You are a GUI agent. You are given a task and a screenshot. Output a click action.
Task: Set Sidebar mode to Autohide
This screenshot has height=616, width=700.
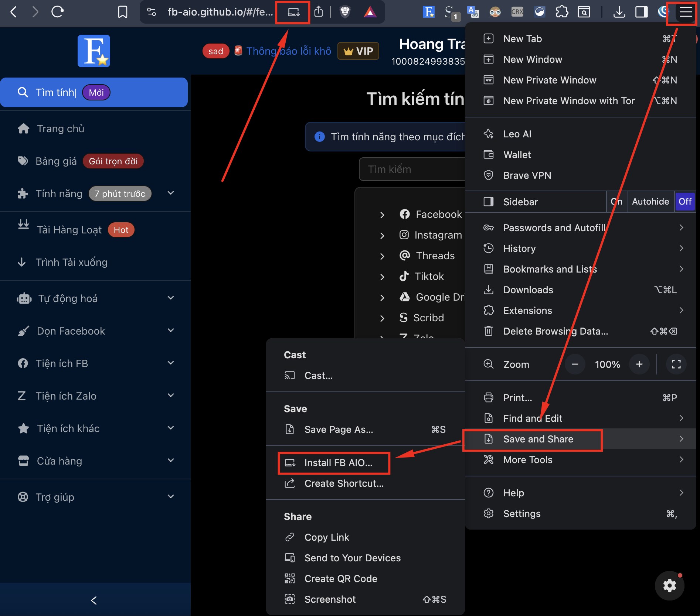tap(650, 202)
